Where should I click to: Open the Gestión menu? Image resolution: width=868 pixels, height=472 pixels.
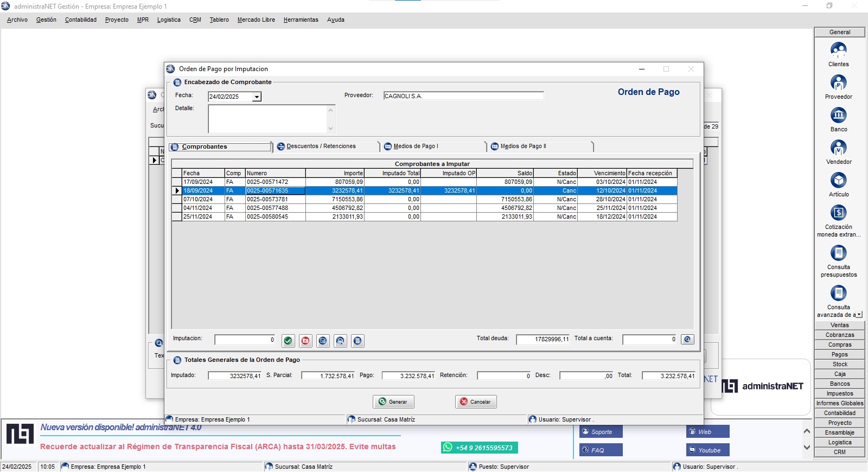(x=46, y=20)
